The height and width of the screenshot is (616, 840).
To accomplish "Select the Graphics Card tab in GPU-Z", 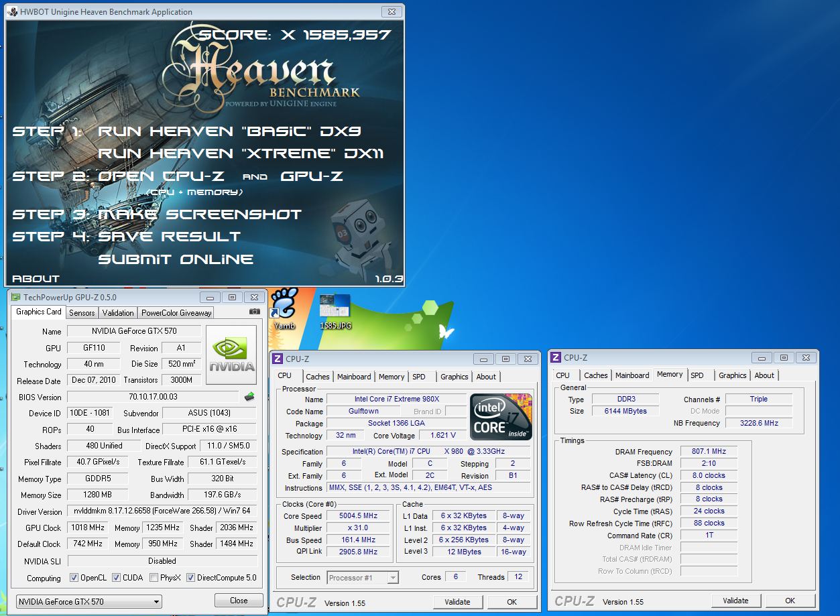I will click(39, 312).
